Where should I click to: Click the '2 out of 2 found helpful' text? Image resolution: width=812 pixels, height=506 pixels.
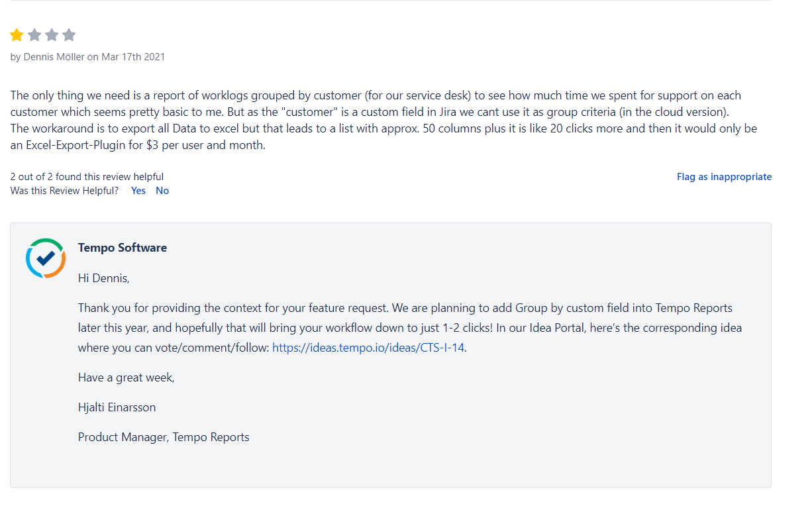click(x=87, y=177)
